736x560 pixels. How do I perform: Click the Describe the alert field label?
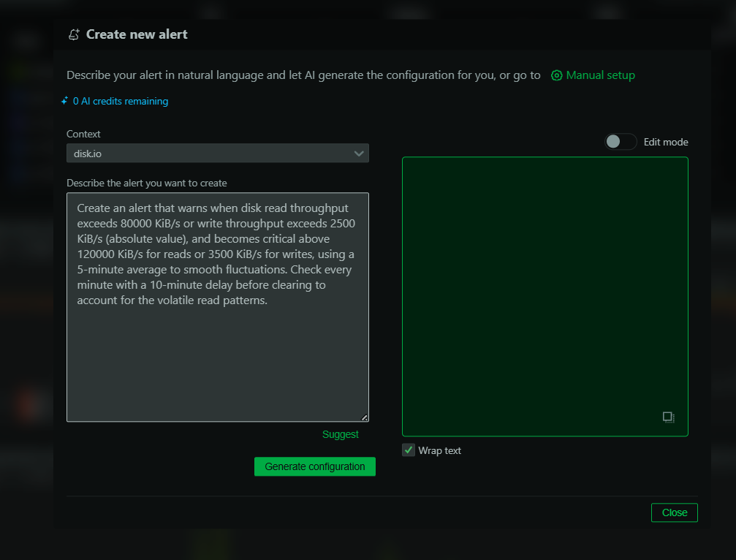click(x=146, y=183)
